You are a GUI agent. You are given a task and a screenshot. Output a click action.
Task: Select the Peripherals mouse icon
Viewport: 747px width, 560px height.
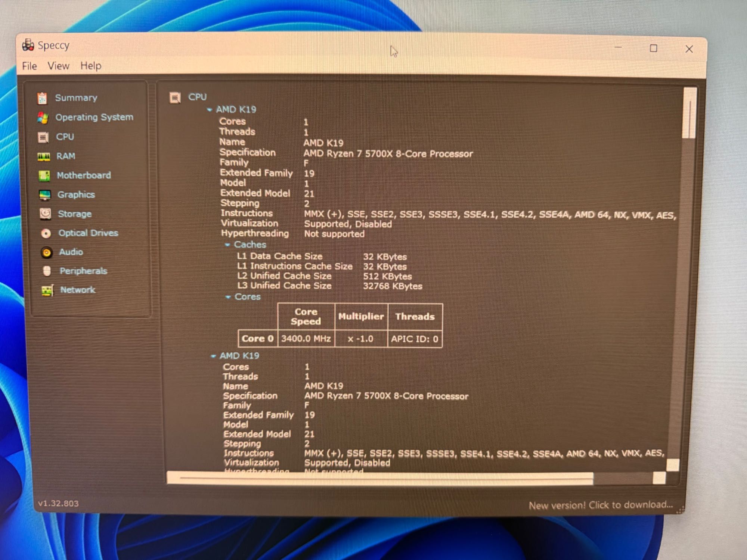click(x=47, y=271)
